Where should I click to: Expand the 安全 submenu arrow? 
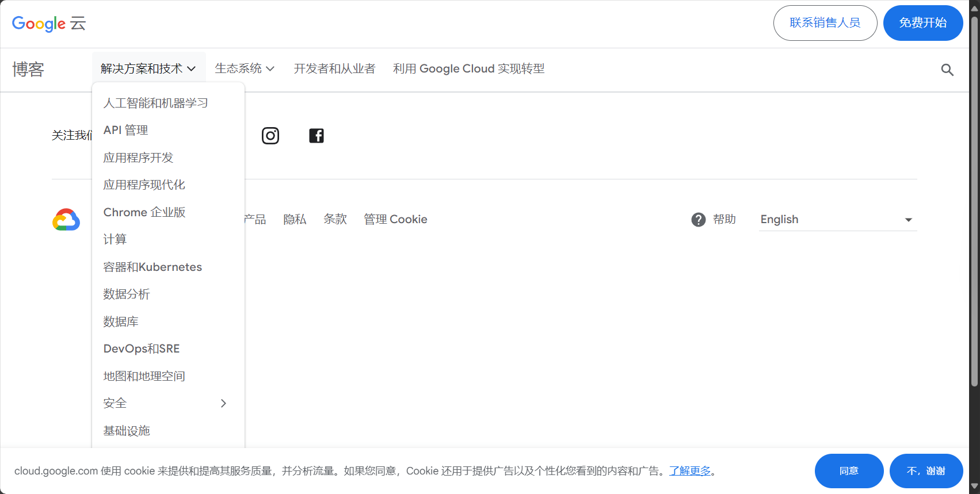(x=224, y=404)
